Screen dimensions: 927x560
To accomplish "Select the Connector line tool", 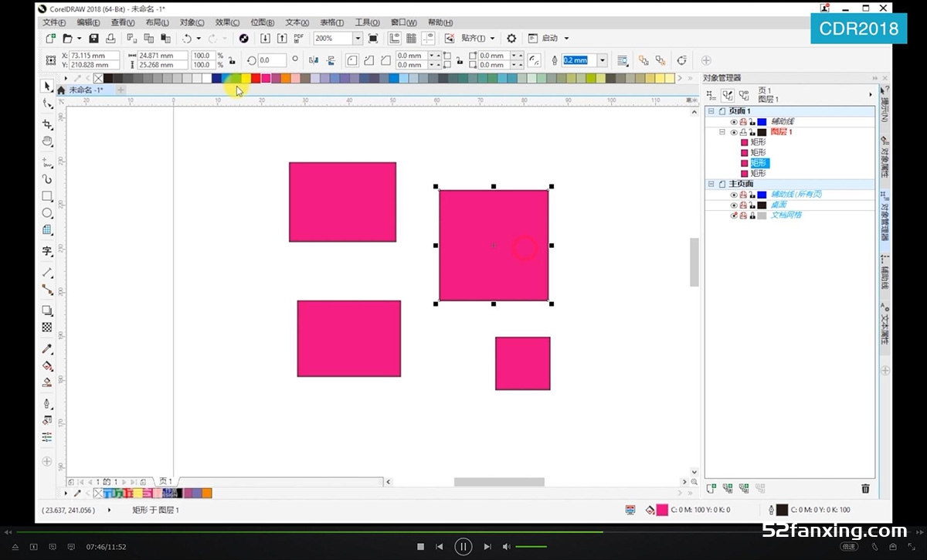I will pos(47,290).
